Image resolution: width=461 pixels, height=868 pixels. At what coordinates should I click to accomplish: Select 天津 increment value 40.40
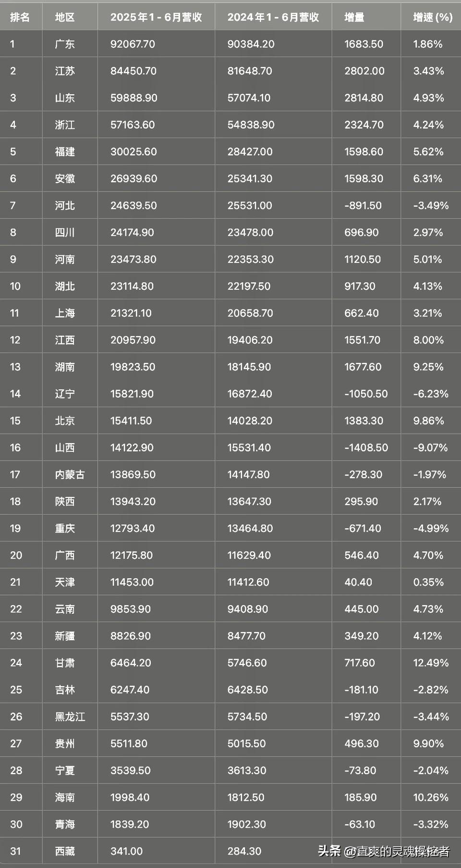pyautogui.click(x=358, y=583)
